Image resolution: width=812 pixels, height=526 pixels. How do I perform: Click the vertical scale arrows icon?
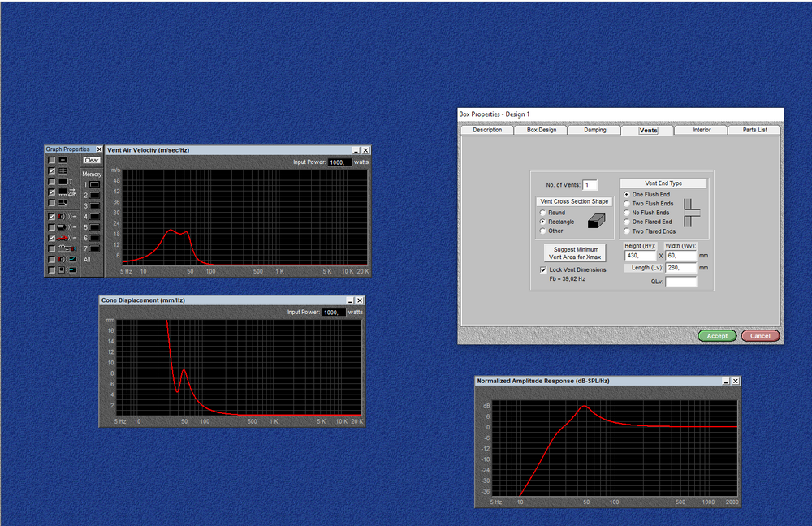click(66, 182)
